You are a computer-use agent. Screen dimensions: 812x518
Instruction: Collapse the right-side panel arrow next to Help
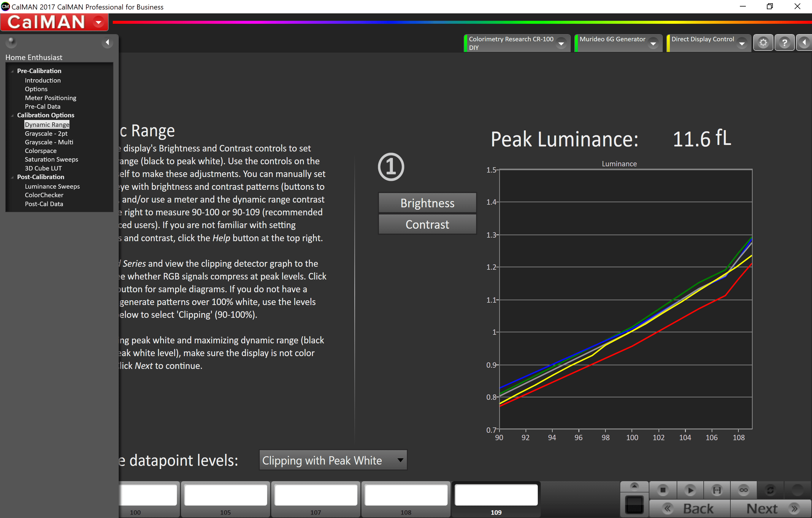coord(804,42)
